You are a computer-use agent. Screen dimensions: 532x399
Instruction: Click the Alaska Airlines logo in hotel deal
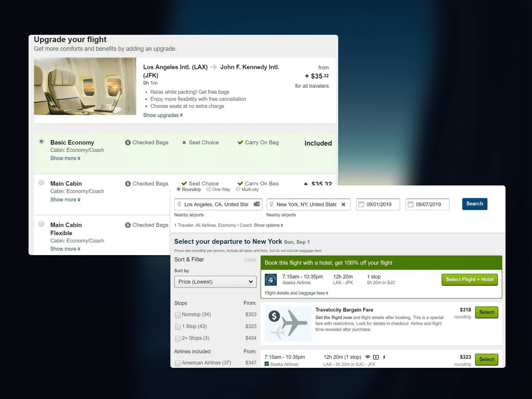click(271, 280)
